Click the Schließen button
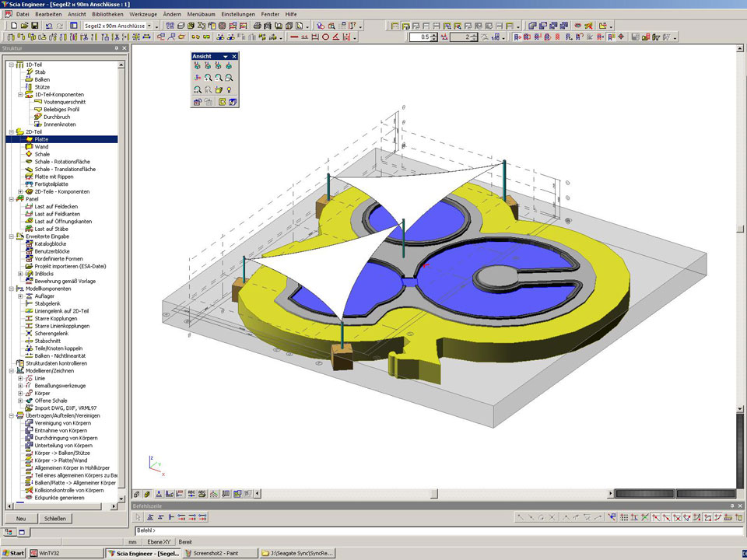The image size is (747, 560). coord(54,518)
